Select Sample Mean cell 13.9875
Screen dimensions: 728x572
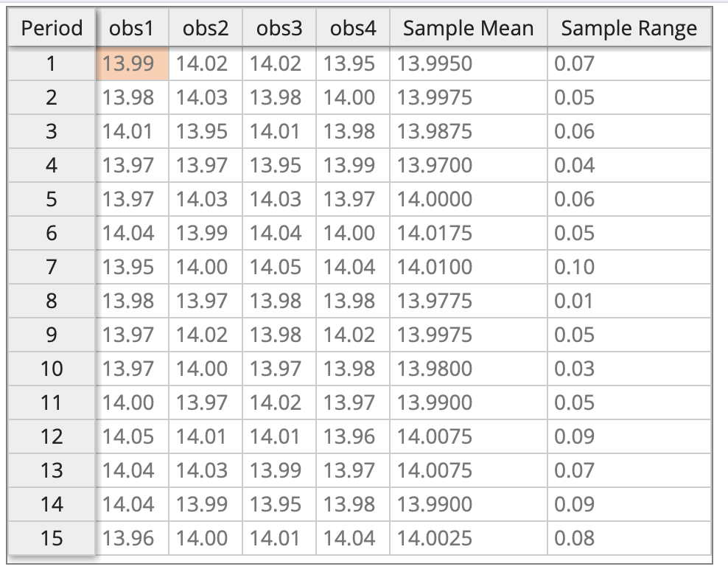point(469,131)
